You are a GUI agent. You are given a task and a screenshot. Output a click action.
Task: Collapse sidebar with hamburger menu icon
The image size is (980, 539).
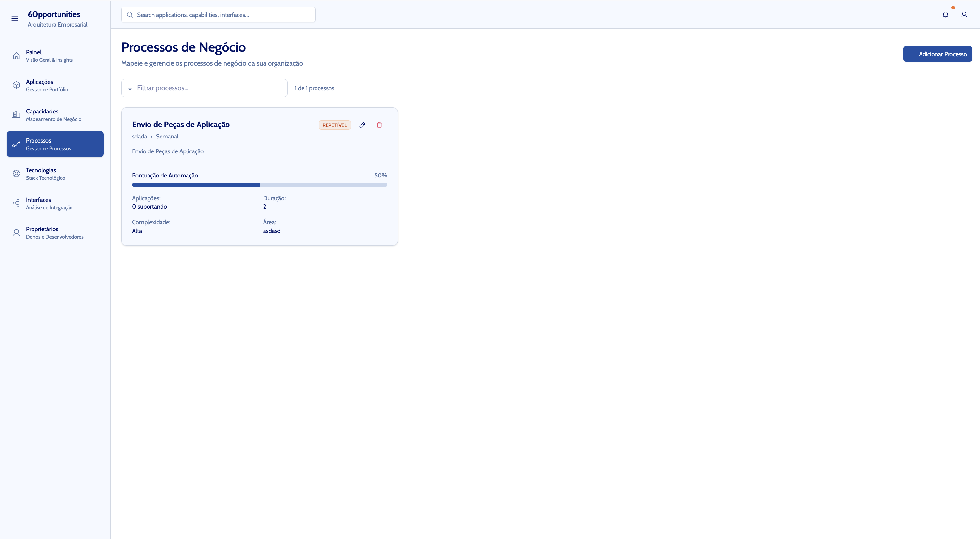pyautogui.click(x=14, y=18)
